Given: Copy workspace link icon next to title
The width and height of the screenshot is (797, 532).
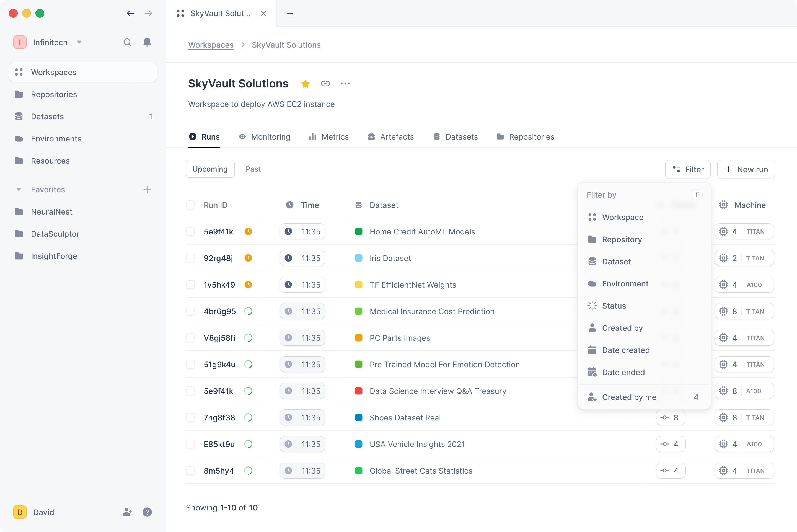Looking at the screenshot, I should (325, 84).
